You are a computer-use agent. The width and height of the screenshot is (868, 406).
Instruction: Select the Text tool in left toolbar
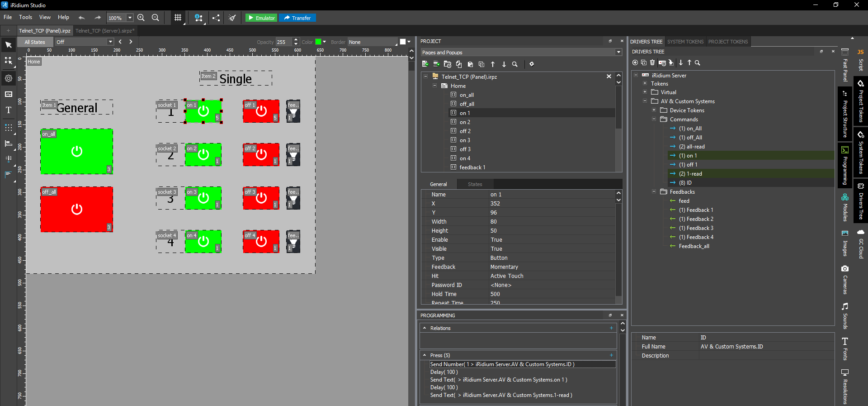(8, 110)
